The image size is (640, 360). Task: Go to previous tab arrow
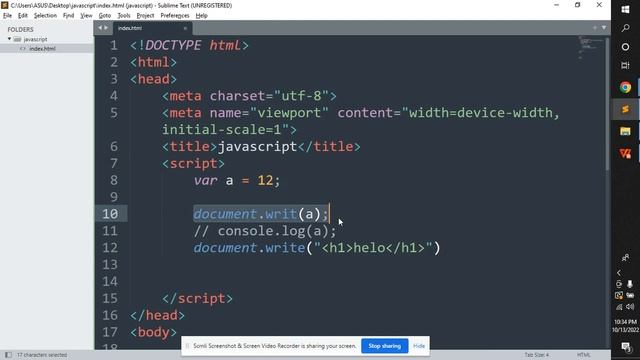100,28
